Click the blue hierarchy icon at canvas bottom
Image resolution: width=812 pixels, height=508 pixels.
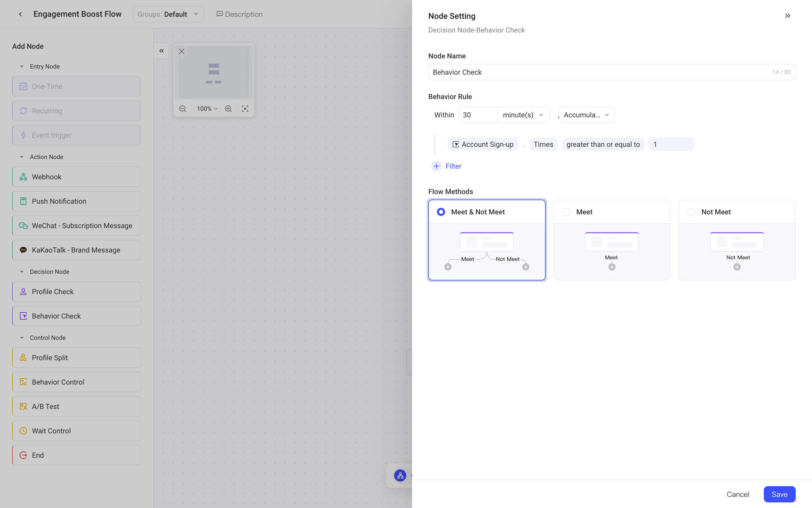pyautogui.click(x=400, y=475)
